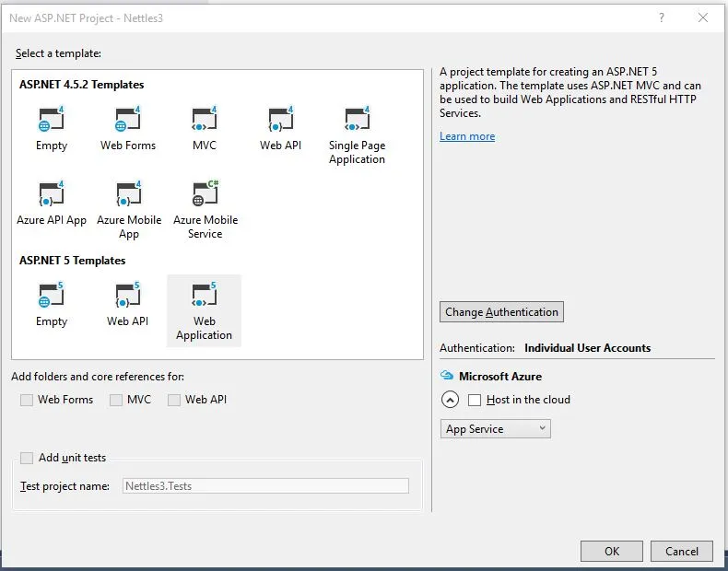This screenshot has width=728, height=571.
Task: Click the Single Page Application label text
Action: point(357,152)
